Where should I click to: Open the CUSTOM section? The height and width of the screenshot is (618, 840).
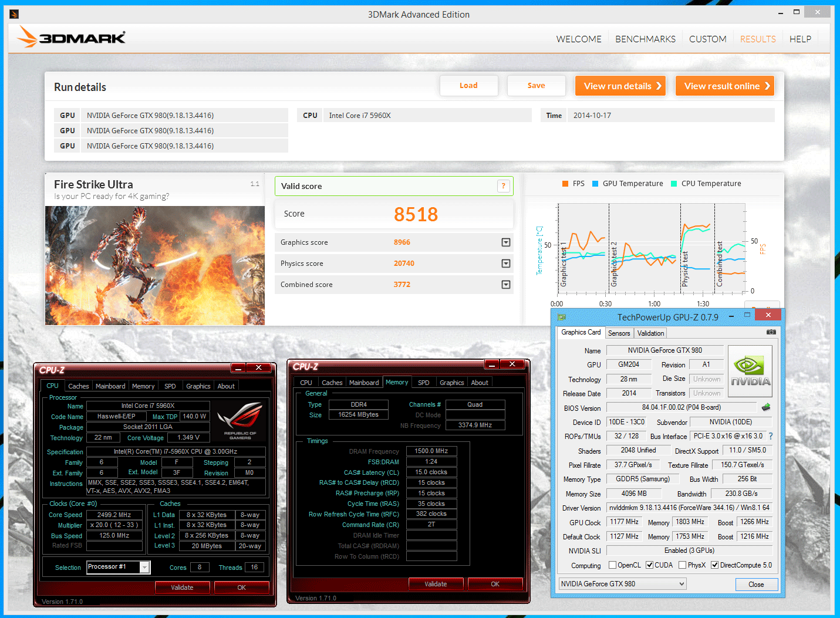pos(708,39)
